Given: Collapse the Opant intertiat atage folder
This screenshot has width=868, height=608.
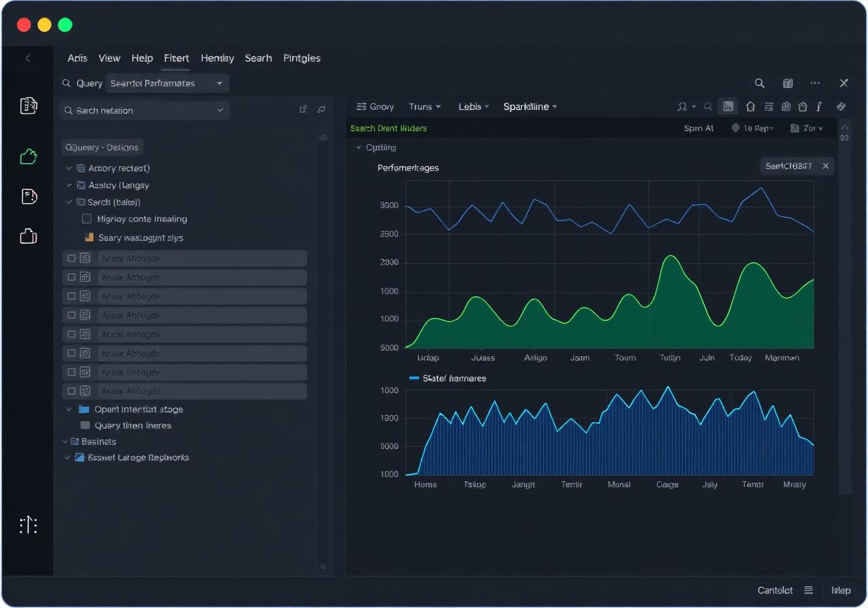Looking at the screenshot, I should coord(68,409).
